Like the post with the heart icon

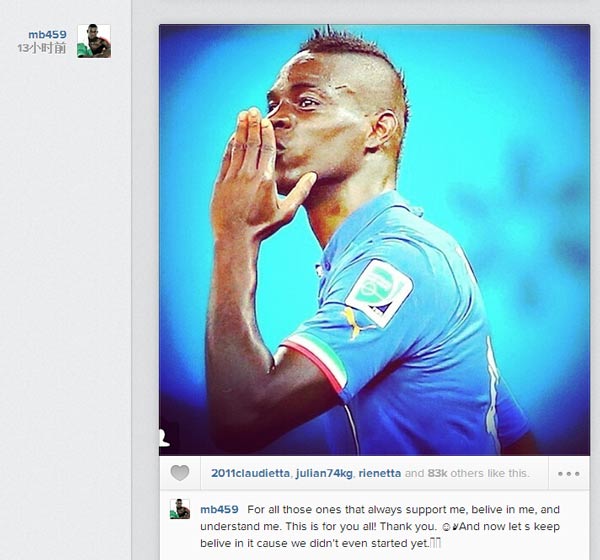point(180,473)
